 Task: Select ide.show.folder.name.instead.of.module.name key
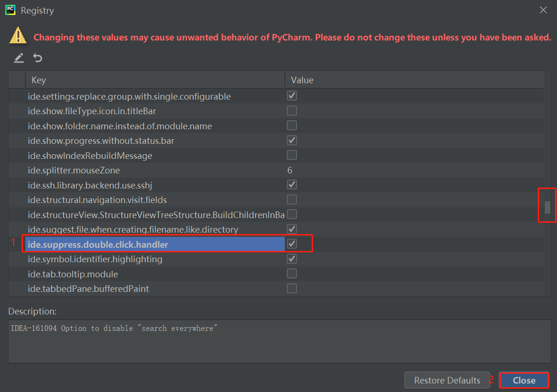[x=120, y=126]
